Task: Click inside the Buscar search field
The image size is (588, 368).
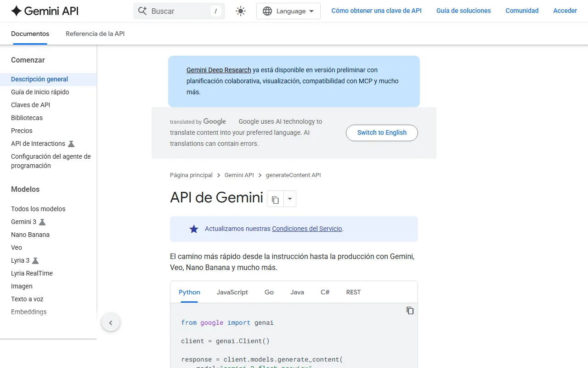Action: [179, 11]
